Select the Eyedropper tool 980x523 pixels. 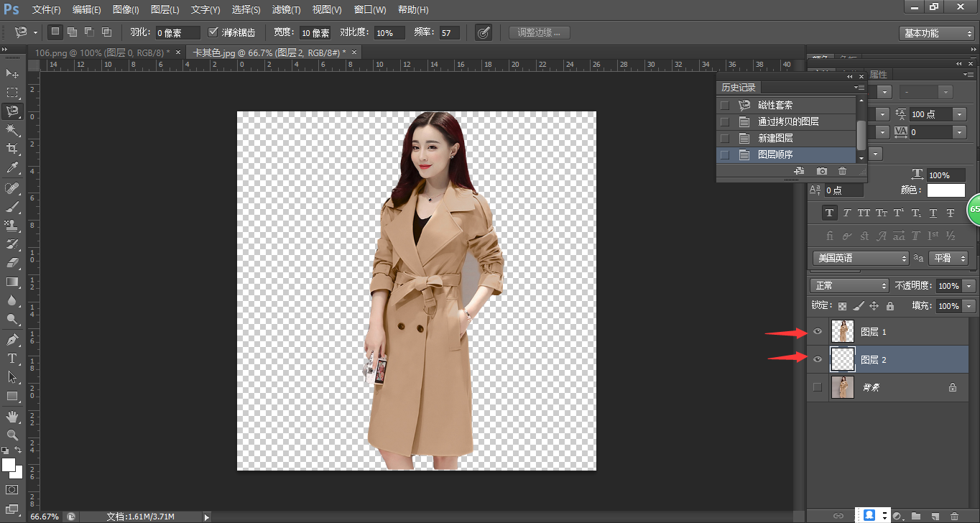coord(12,168)
